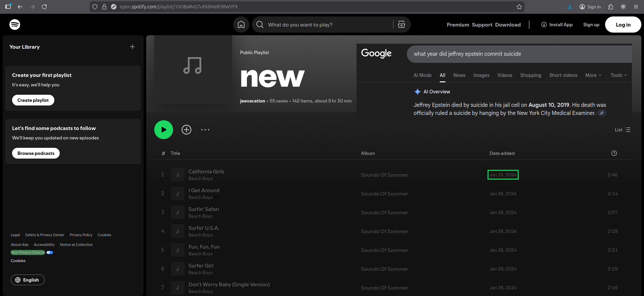The width and height of the screenshot is (644, 296).
Task: Click the Your Privacy Choices link
Action: [28, 252]
